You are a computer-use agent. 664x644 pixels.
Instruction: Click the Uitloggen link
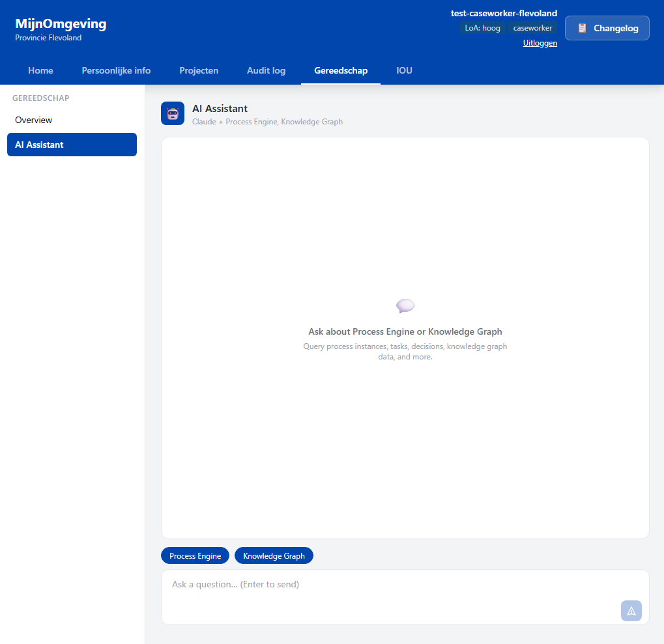540,42
